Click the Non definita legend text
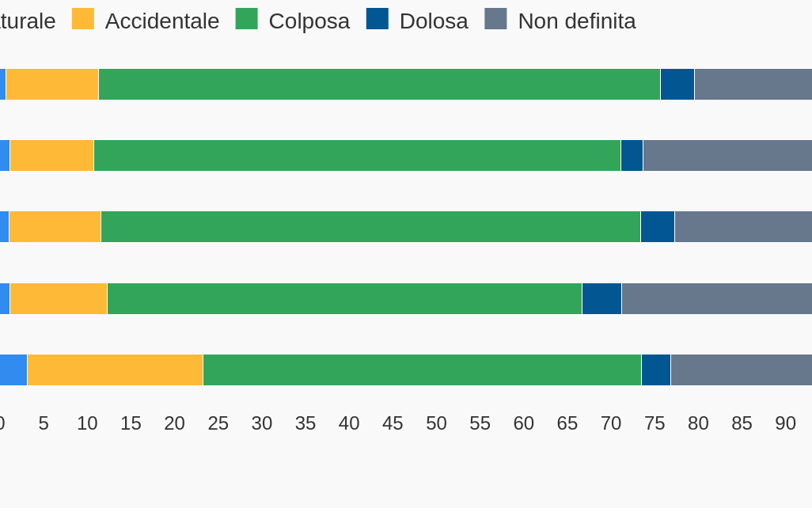This screenshot has height=508, width=812. pyautogui.click(x=576, y=21)
